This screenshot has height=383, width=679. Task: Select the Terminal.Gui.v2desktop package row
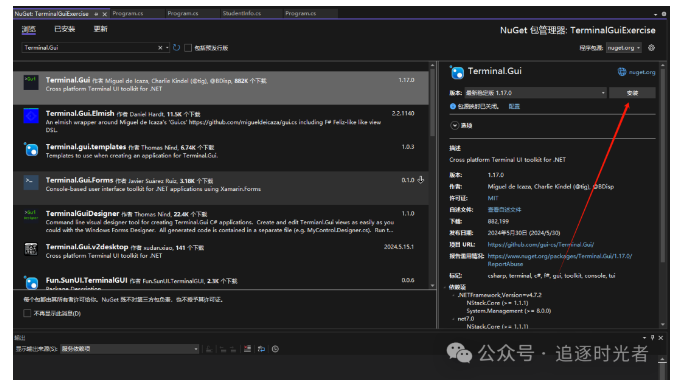click(x=221, y=254)
